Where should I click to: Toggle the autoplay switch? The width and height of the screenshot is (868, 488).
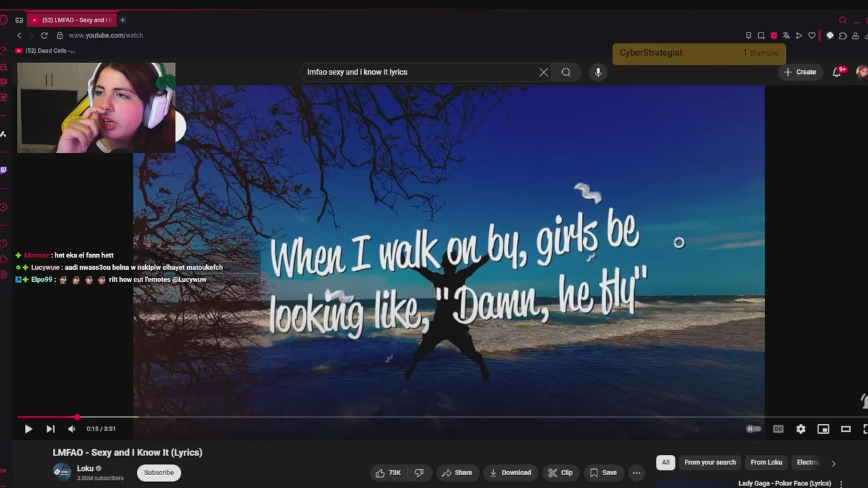pyautogui.click(x=753, y=429)
